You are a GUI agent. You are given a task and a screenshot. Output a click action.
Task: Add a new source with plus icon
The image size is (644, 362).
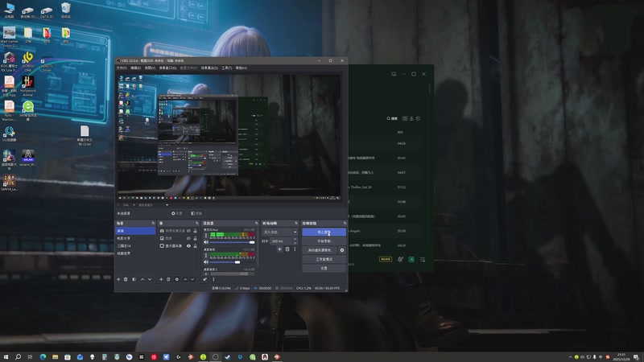(x=161, y=279)
